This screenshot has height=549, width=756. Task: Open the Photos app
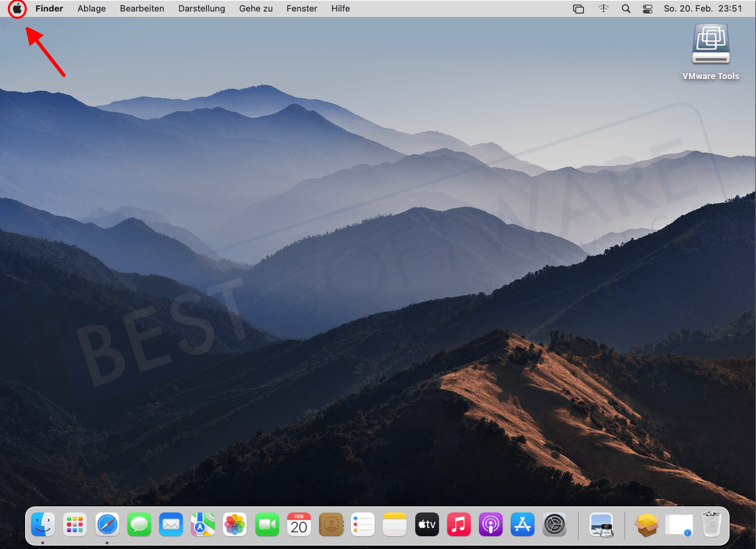click(235, 525)
